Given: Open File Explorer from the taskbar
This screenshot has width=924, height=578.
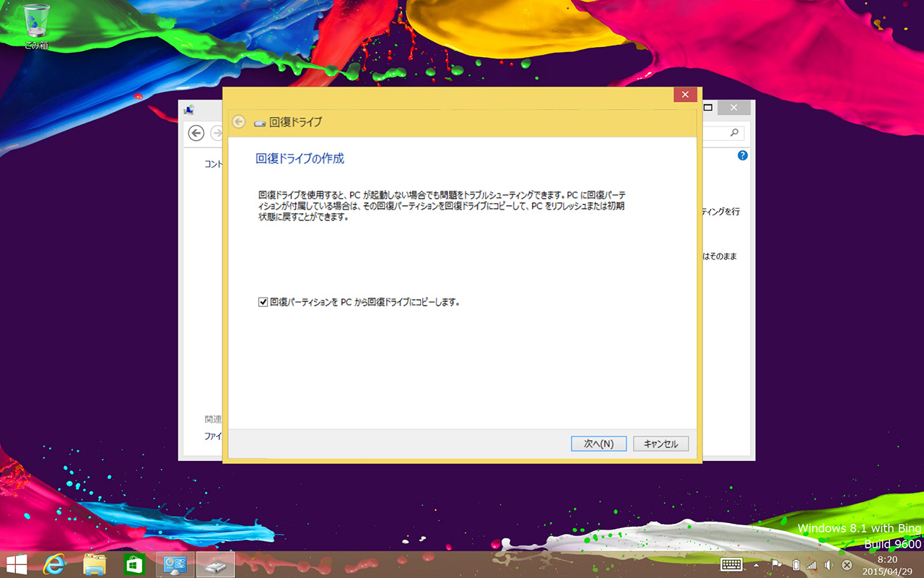Looking at the screenshot, I should click(x=95, y=564).
